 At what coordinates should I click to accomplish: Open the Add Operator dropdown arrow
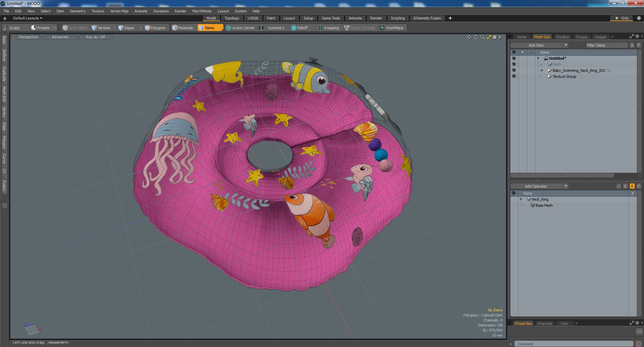565,186
